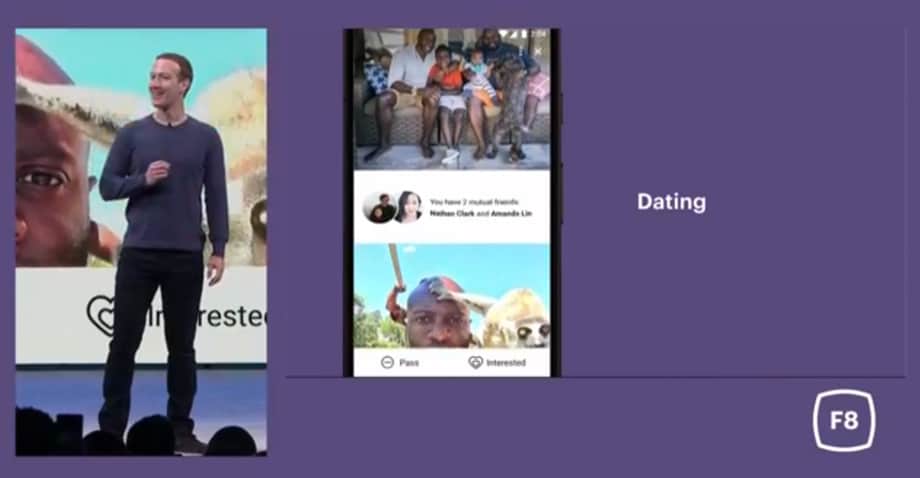The height and width of the screenshot is (478, 920).
Task: Click the second mutual friend avatar
Action: 407,207
